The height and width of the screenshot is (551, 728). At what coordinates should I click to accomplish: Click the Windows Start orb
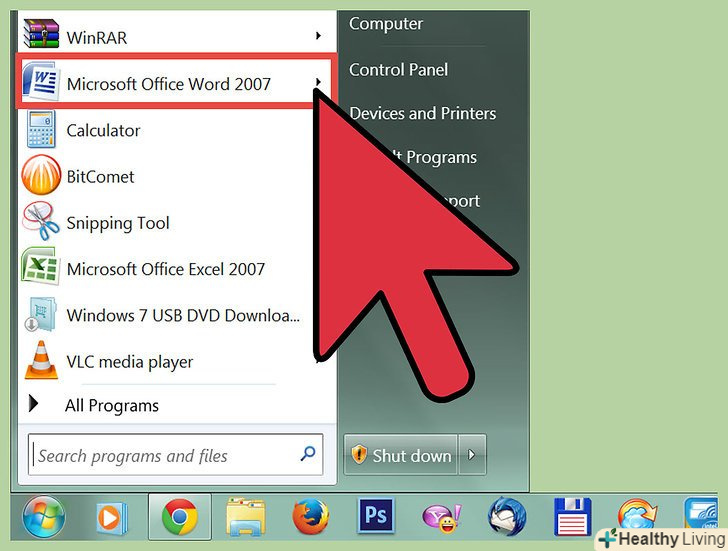(44, 517)
